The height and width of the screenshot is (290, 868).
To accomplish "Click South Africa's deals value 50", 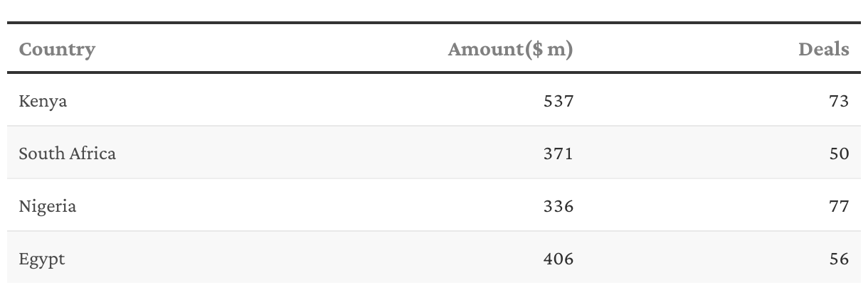I will [x=839, y=153].
